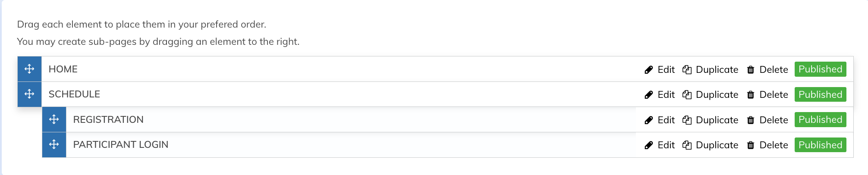This screenshot has width=868, height=175.
Task: Toggle the Published status of SCHEDULE
Action: (820, 94)
